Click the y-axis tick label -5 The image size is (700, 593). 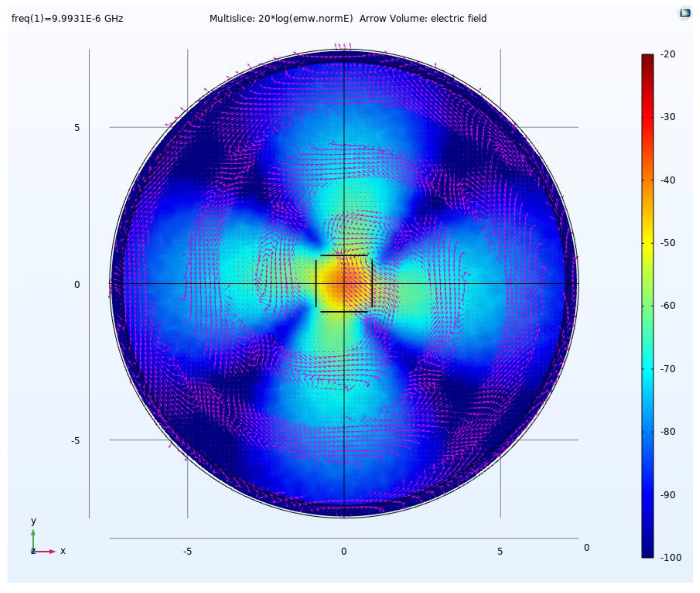tap(75, 441)
